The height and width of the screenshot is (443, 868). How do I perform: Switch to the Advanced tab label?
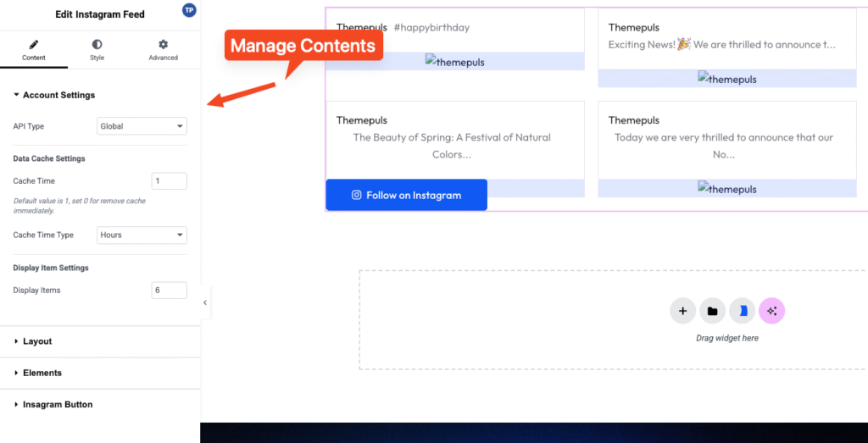coord(163,58)
